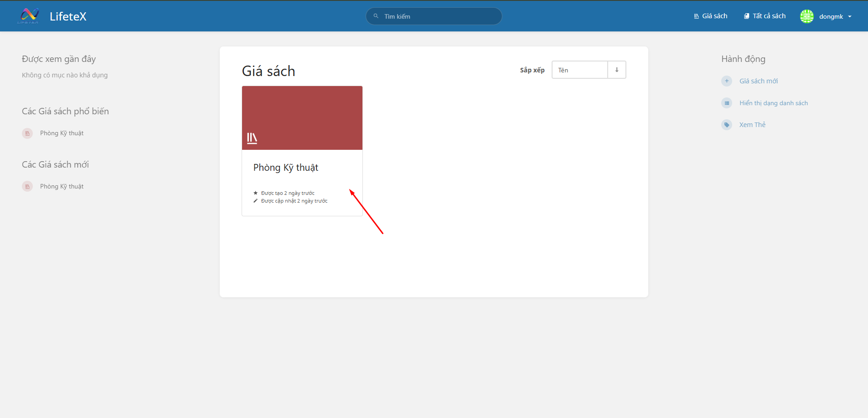This screenshot has height=418, width=868.
Task: Click the Giá sách mới link
Action: (759, 81)
